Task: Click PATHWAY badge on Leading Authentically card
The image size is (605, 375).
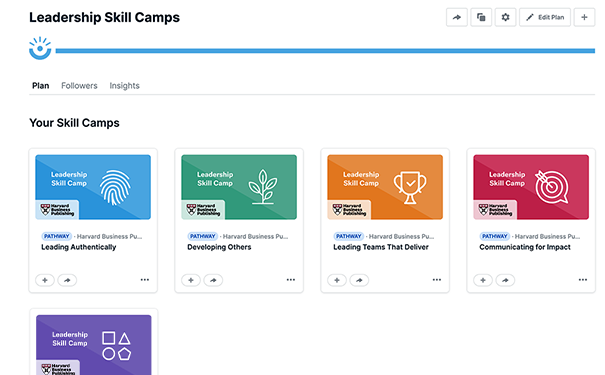Action: click(57, 236)
